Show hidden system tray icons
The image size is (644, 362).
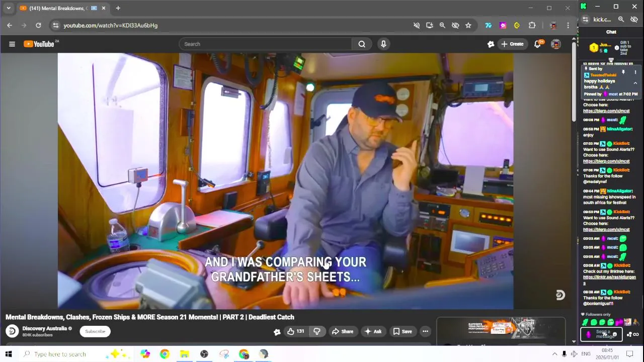tap(554, 354)
